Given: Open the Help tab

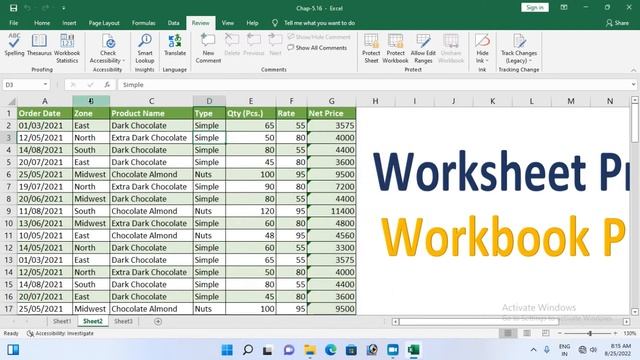Looking at the screenshot, I should pyautogui.click(x=252, y=23).
